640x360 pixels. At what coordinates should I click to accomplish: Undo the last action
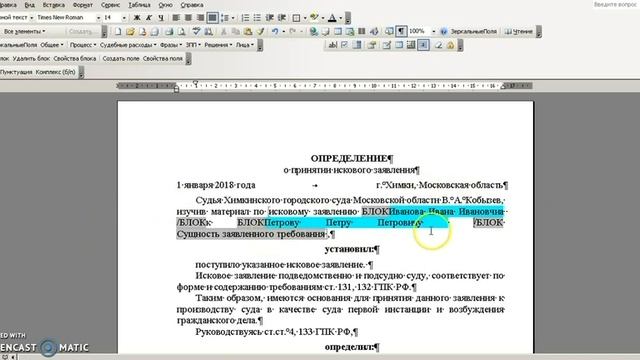coord(275,31)
